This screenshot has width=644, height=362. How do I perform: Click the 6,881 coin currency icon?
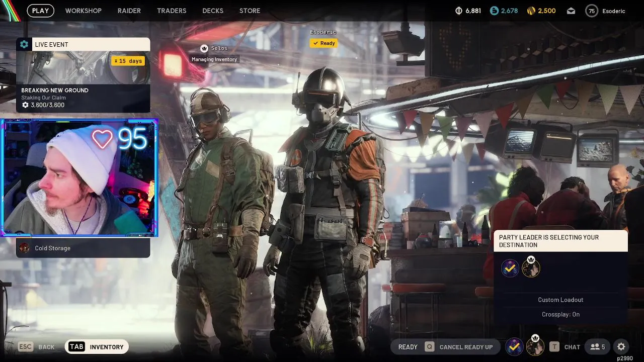[458, 11]
